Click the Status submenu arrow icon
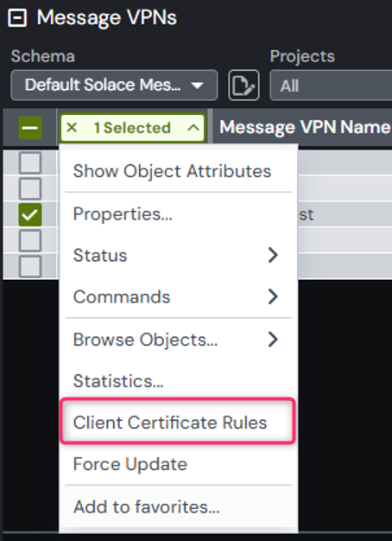 tap(273, 255)
